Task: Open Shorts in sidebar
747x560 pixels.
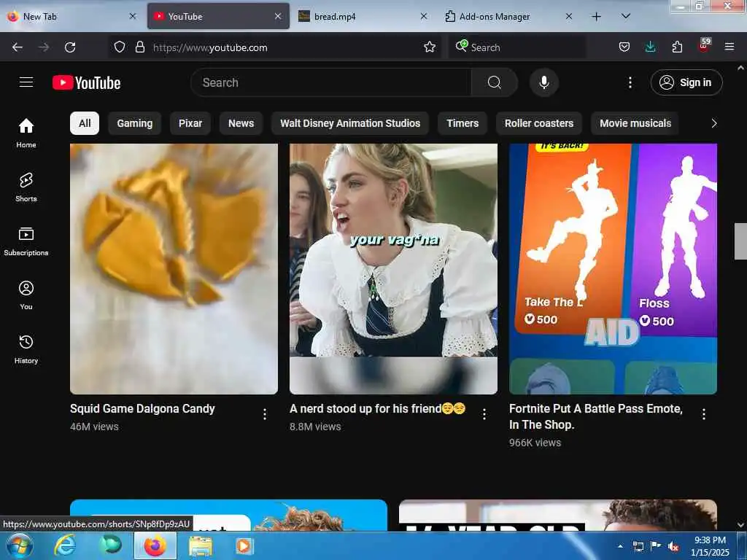Action: point(26,187)
